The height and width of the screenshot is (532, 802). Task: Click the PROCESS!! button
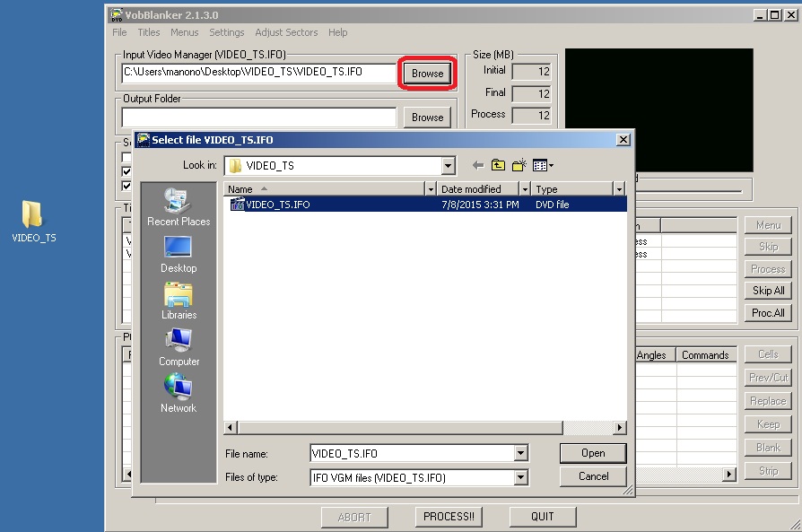pyautogui.click(x=449, y=517)
